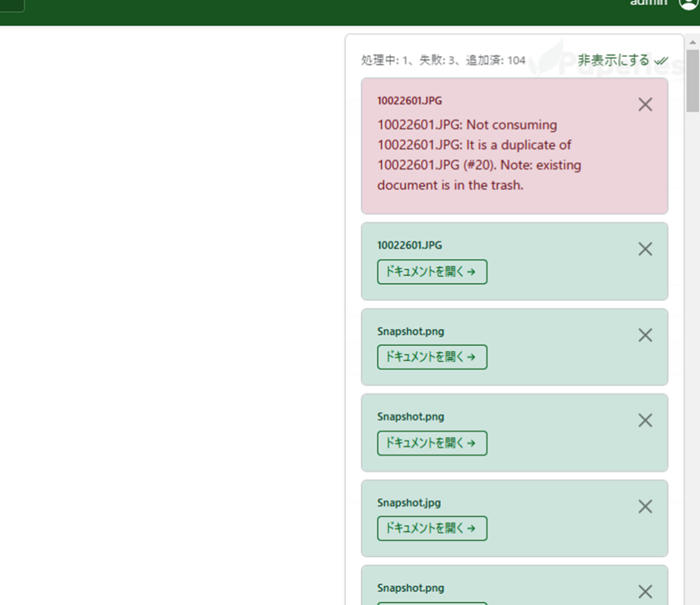Click 非表示にする to hide all notifications
Image resolution: width=700 pixels, height=605 pixels.
pos(623,60)
